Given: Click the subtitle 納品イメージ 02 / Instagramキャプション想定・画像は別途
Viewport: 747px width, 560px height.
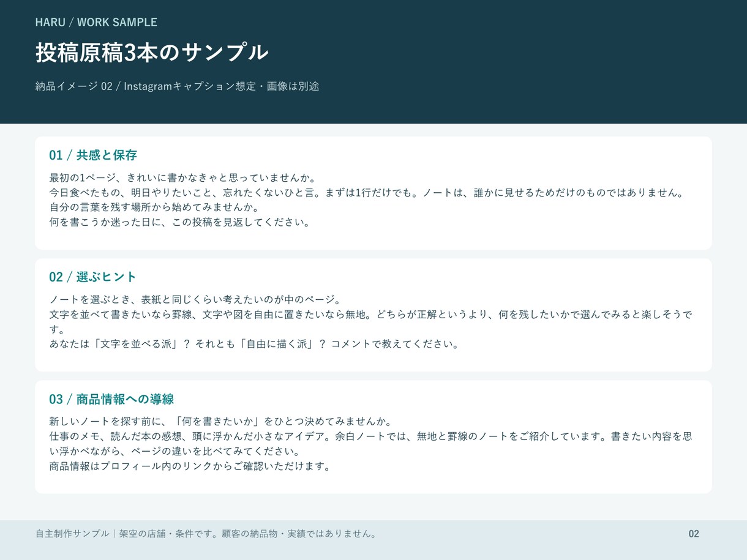Looking at the screenshot, I should pyautogui.click(x=177, y=86).
